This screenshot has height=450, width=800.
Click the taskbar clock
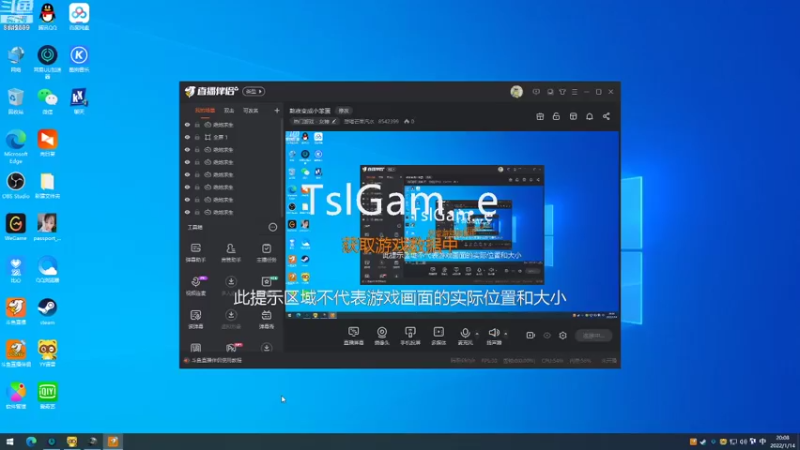pyautogui.click(x=783, y=442)
